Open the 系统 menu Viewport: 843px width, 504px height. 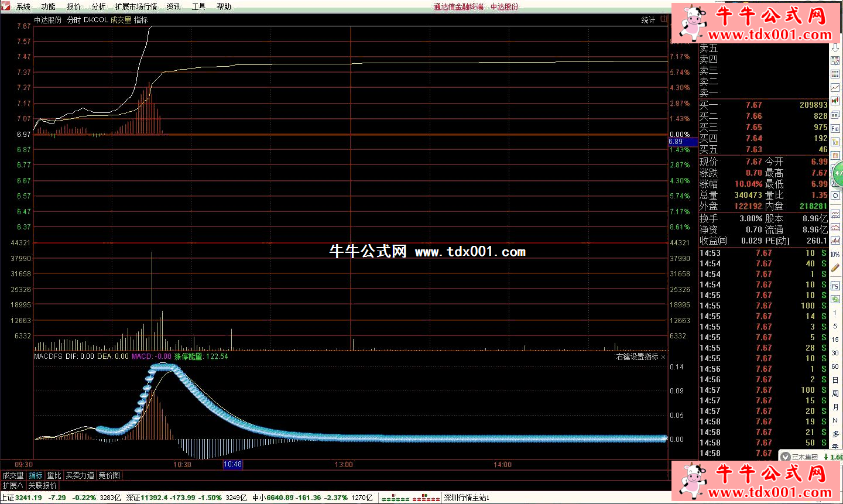[x=23, y=6]
